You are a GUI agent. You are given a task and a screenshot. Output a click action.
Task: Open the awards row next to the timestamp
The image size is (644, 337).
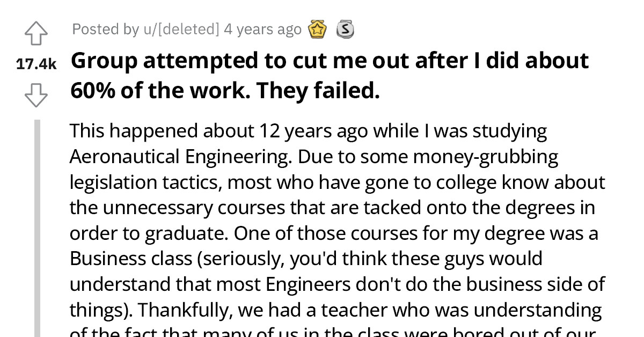point(332,30)
